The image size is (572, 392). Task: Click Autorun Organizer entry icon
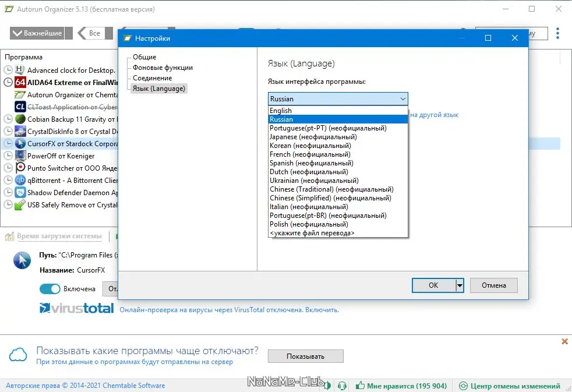20,94
